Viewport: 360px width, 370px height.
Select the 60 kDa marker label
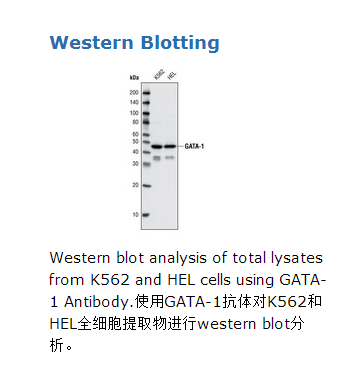pyautogui.click(x=135, y=134)
